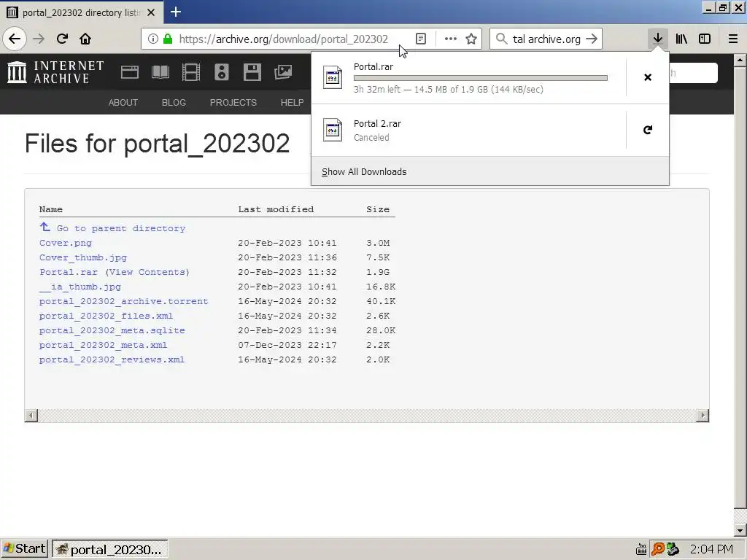Viewport: 747px width, 560px height.
Task: Click the green tray icon beside clock
Action: (673, 549)
